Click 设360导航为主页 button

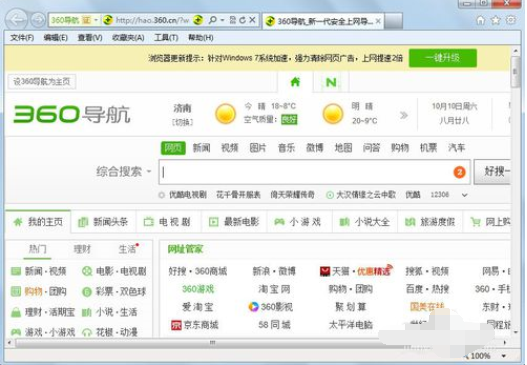[x=42, y=81]
